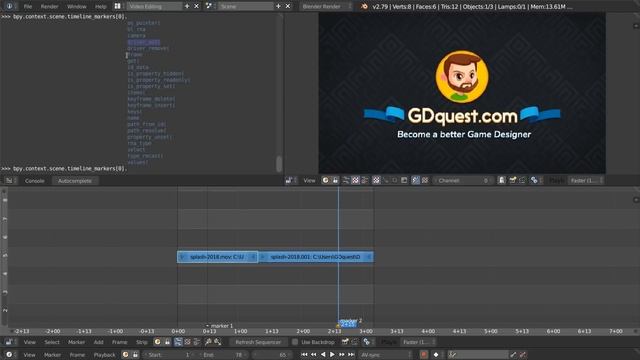Play the animation forward
The width and height of the screenshot is (640, 360).
click(x=332, y=355)
